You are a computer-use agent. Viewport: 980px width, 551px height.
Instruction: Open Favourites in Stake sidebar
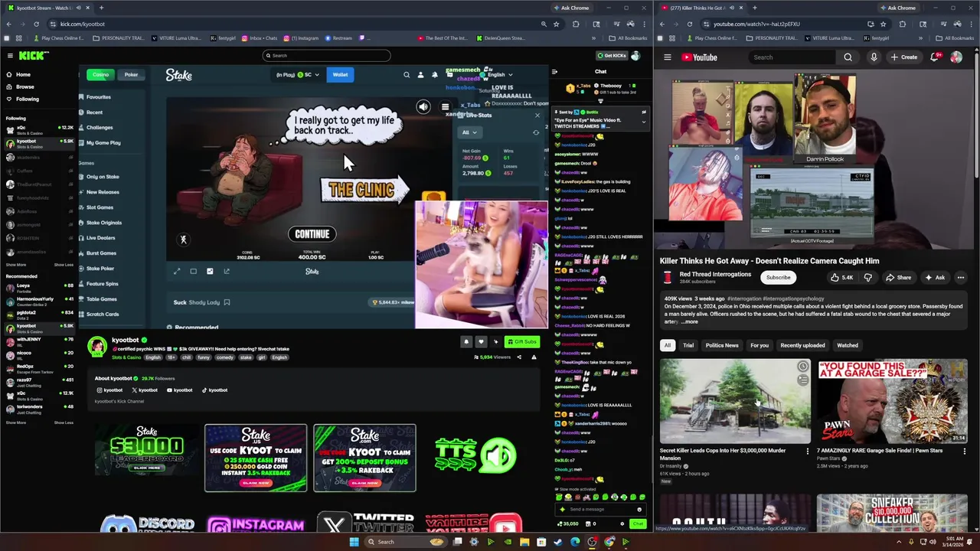[98, 97]
